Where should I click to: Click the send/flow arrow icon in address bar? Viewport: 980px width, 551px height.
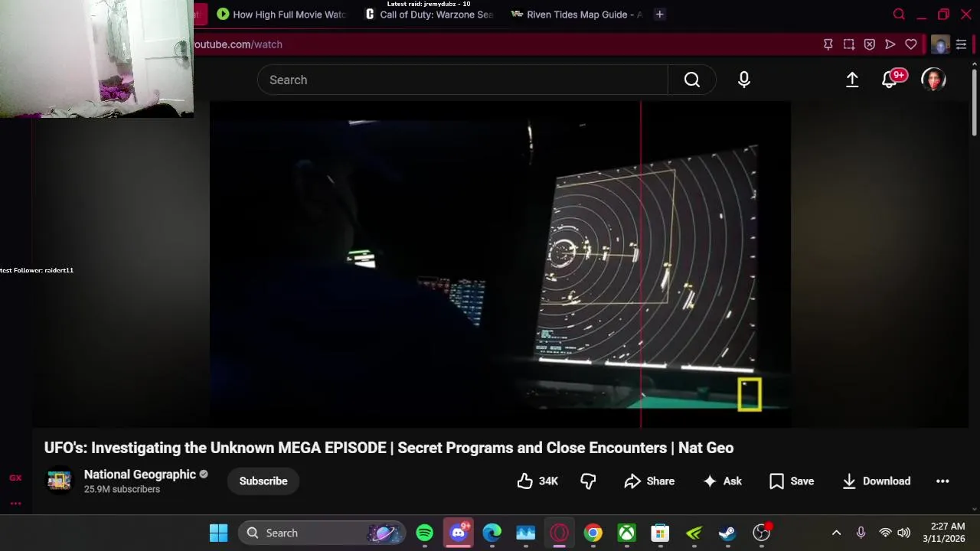pos(890,44)
